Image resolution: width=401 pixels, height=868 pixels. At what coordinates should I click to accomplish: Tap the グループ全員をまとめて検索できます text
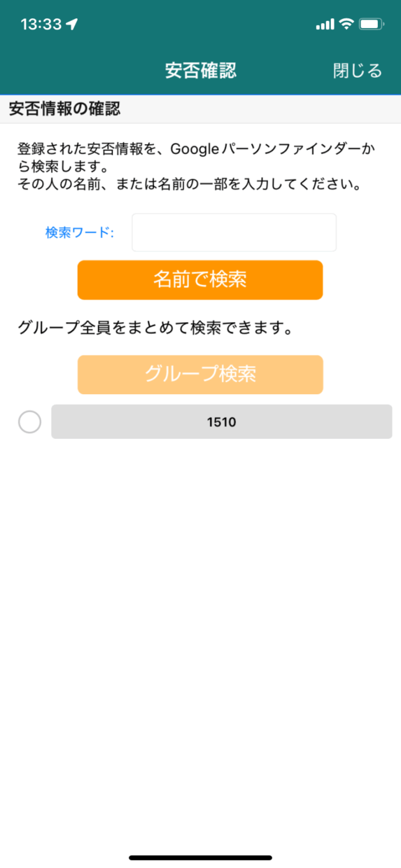pos(155,328)
